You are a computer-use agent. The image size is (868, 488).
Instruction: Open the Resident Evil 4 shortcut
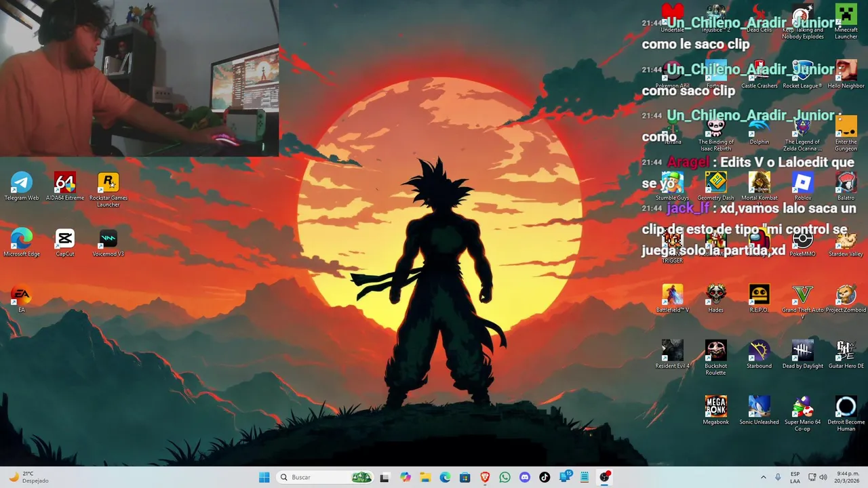pos(672,355)
